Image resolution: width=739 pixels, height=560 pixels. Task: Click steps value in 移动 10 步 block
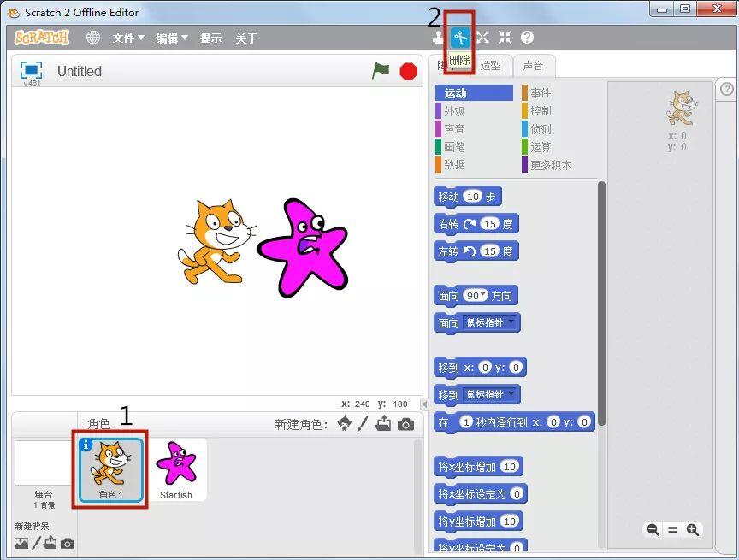[x=473, y=196]
